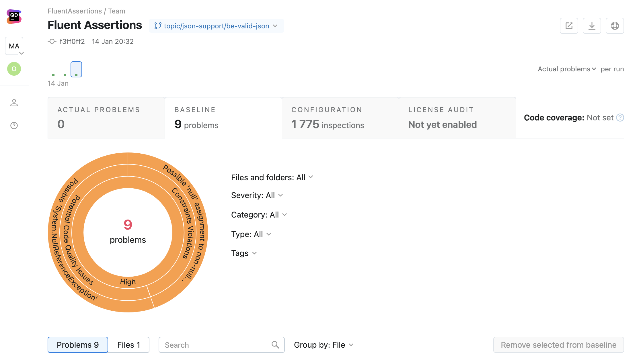639x364 pixels.
Task: Click the support lifebuoy icon
Action: (615, 26)
